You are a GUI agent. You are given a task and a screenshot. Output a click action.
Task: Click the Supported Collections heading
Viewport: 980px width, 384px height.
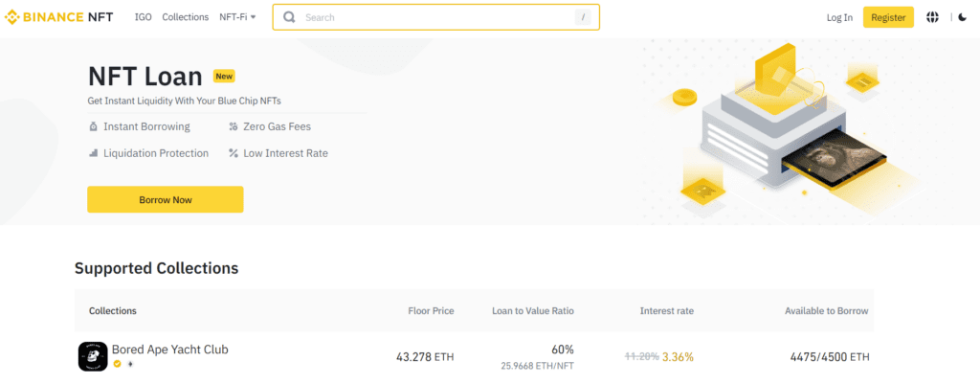156,268
